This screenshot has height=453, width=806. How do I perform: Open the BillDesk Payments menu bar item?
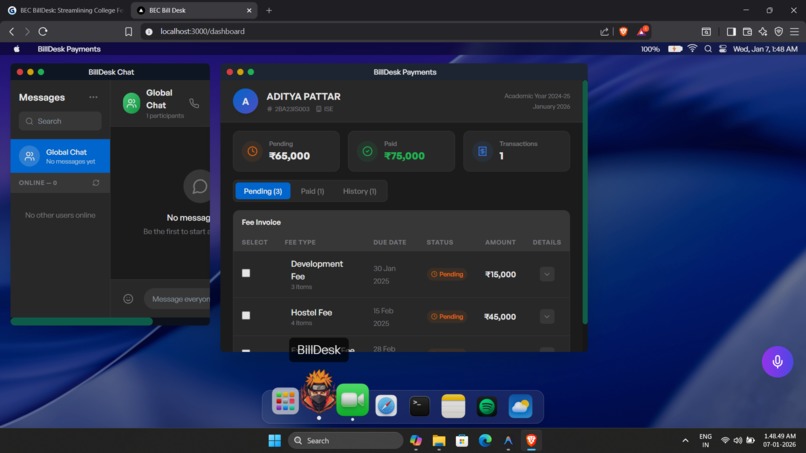tap(69, 49)
